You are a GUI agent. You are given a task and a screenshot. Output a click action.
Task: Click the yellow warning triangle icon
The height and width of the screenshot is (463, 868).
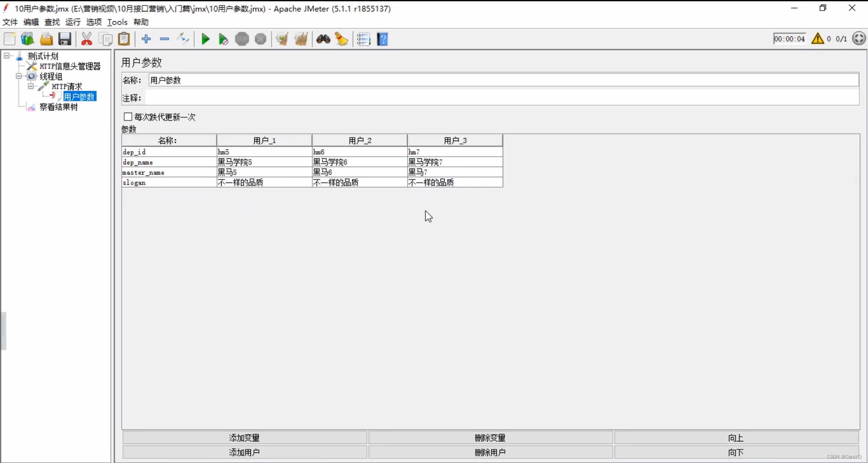818,39
